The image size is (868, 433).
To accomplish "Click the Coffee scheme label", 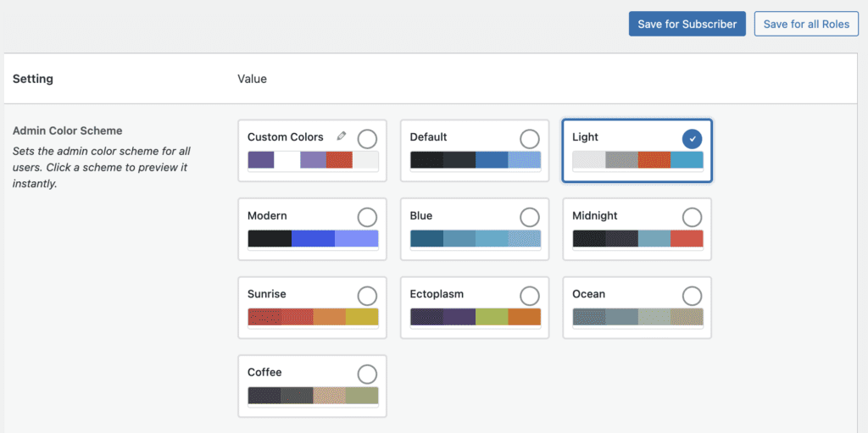I will pyautogui.click(x=265, y=373).
